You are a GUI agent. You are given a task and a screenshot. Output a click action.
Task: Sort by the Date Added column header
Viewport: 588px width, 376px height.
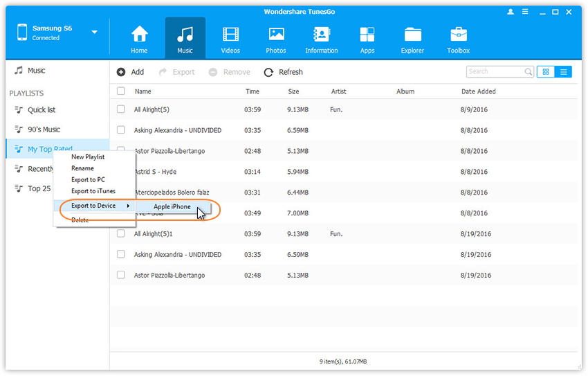click(479, 91)
